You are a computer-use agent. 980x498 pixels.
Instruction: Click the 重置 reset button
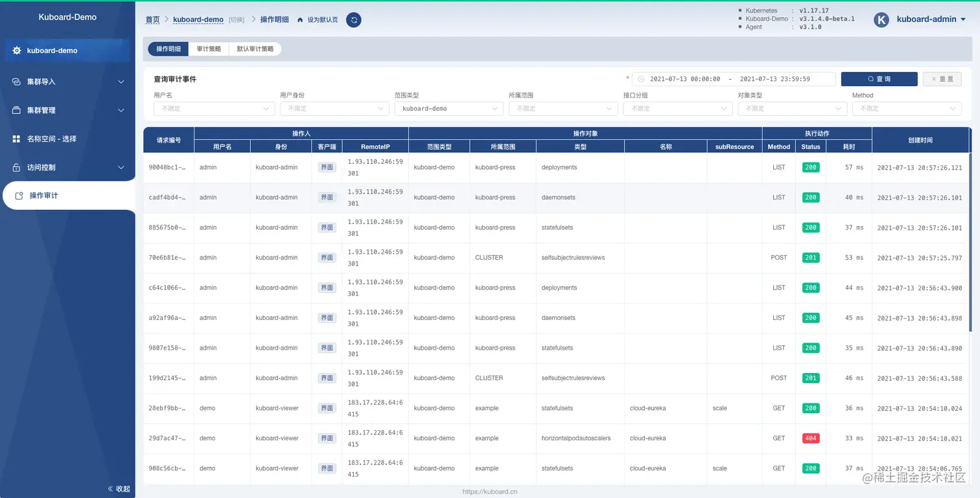pos(942,79)
